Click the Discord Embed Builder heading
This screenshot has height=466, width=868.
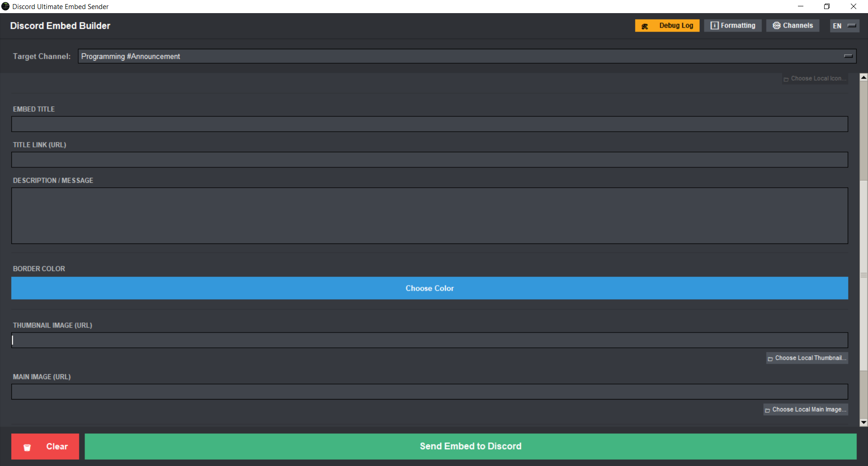pos(60,26)
